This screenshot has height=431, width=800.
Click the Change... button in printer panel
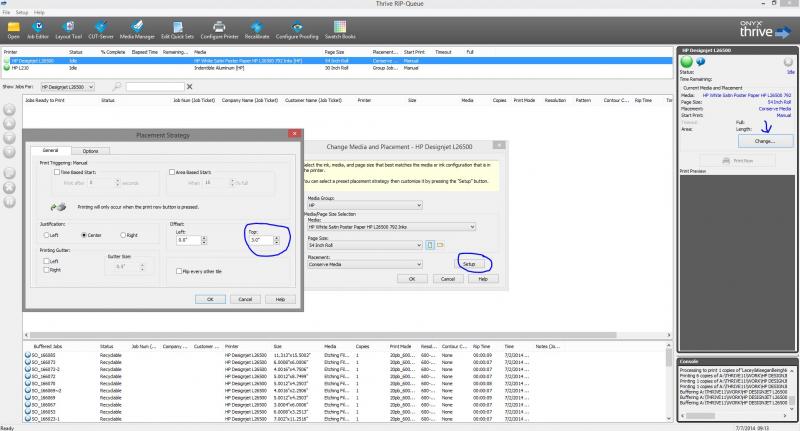tap(765, 141)
